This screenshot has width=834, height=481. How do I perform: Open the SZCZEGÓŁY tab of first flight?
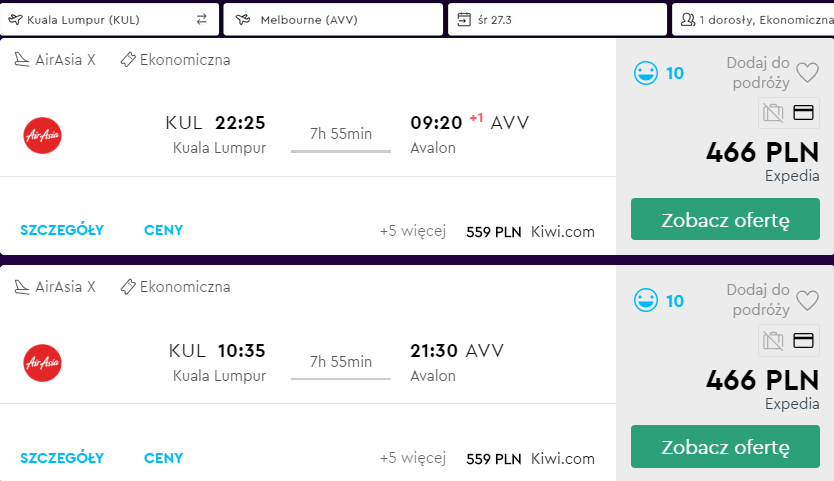click(62, 230)
